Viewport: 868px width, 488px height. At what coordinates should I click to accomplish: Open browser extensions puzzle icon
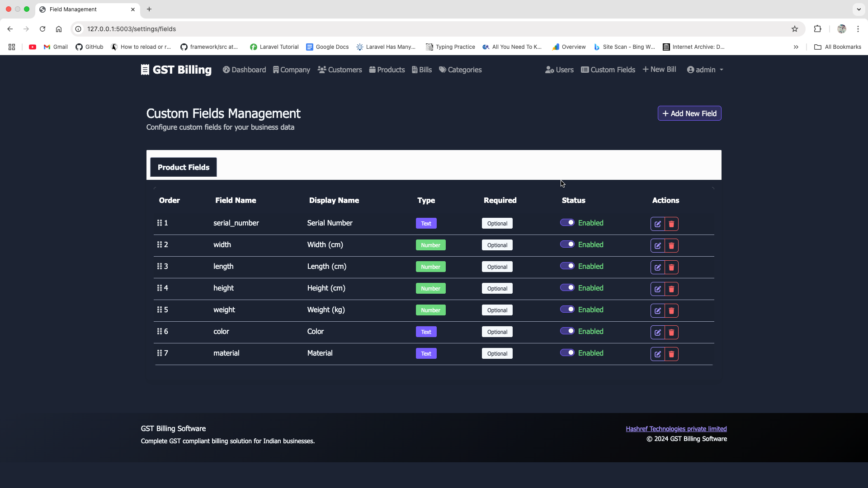pyautogui.click(x=817, y=29)
